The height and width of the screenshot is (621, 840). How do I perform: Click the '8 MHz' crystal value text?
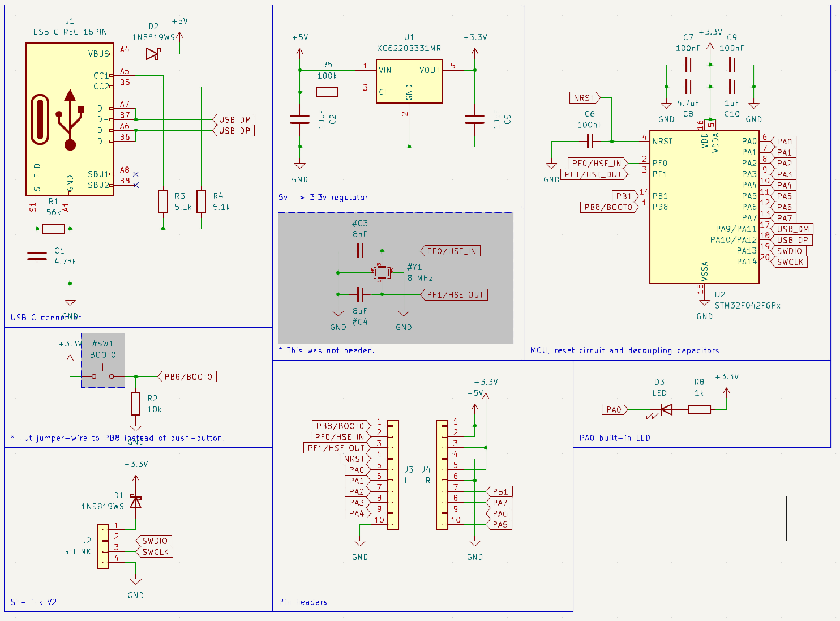[420, 278]
